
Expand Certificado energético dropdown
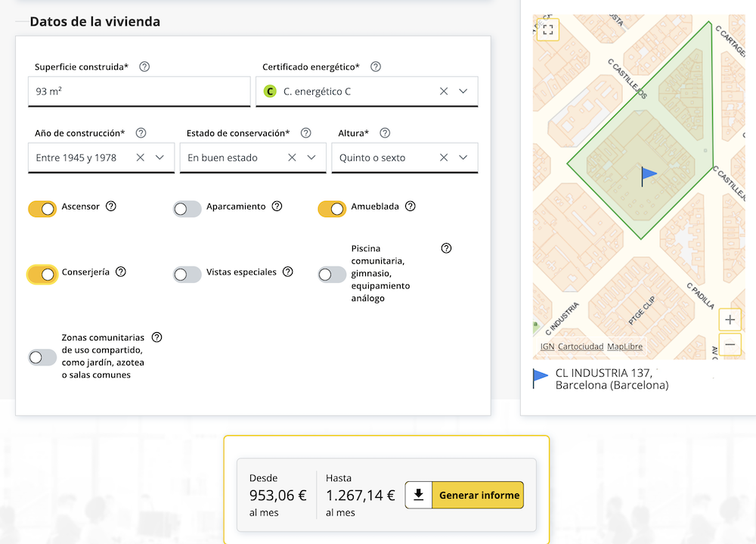click(463, 92)
